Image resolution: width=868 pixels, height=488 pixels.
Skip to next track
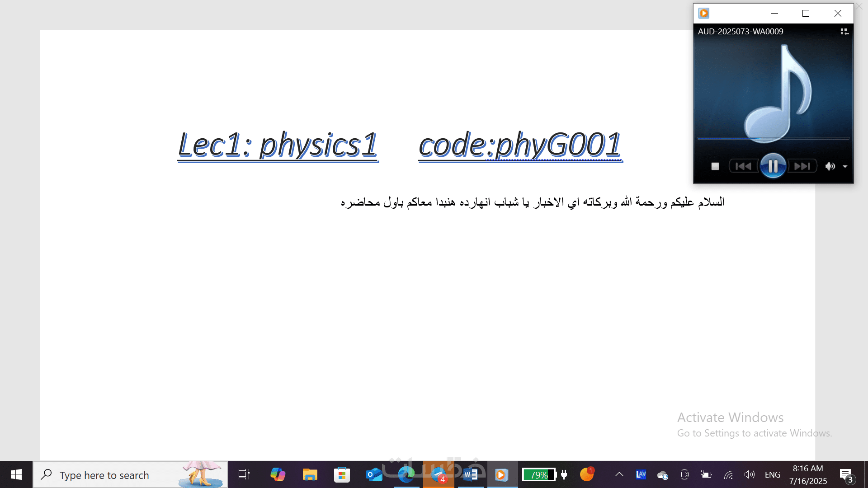point(802,166)
